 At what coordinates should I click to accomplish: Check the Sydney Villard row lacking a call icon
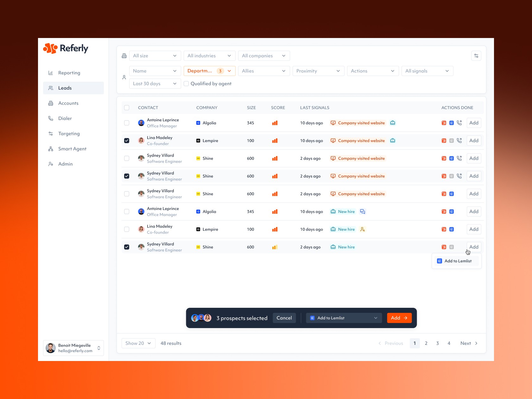[127, 194]
